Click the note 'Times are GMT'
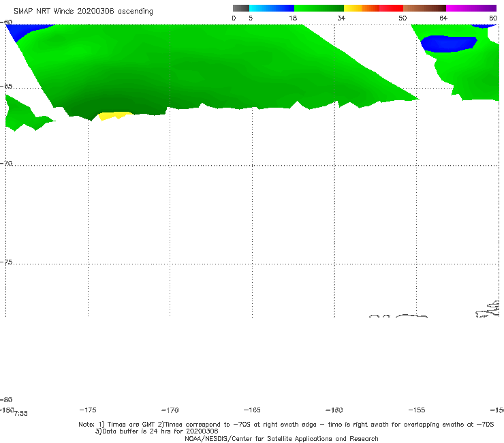504x443 pixels. tap(131, 425)
